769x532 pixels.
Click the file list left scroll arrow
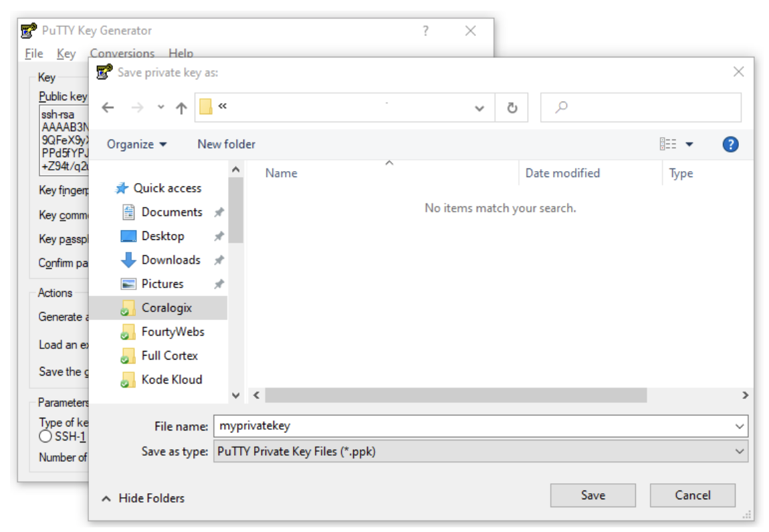click(257, 395)
